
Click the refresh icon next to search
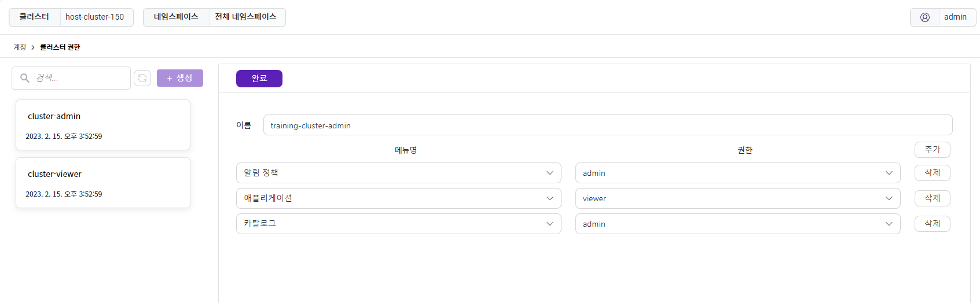142,78
